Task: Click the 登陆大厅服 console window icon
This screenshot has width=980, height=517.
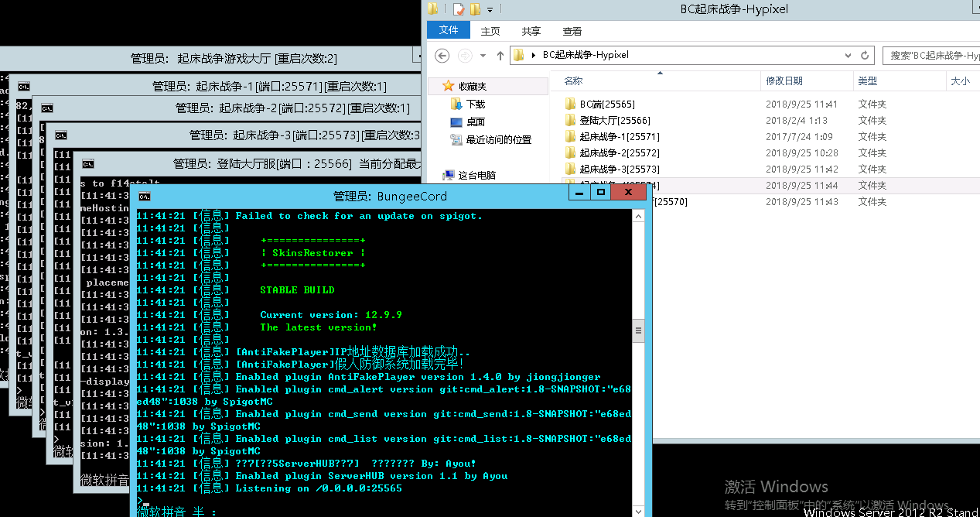Action: tap(89, 164)
